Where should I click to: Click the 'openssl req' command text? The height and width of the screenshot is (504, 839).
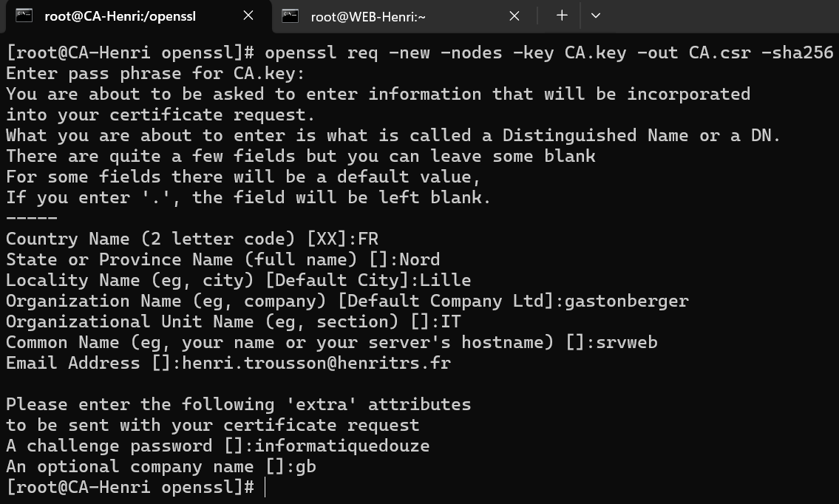tap(321, 52)
